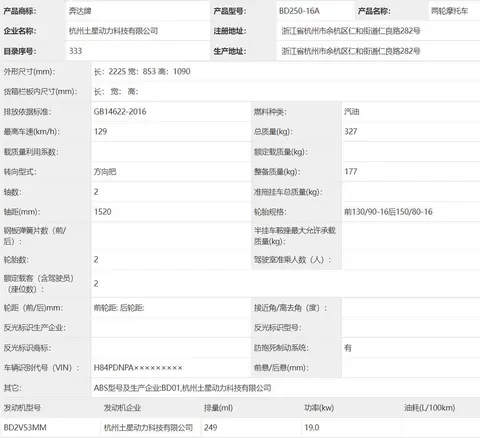This screenshot has height=438, width=480.
Task: Select the 前轮距 后轮距 track value
Action: pos(119,308)
